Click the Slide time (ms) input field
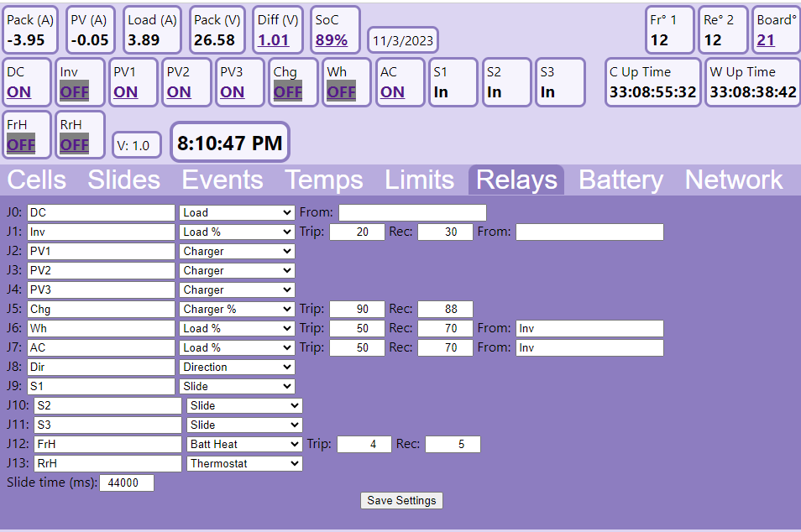This screenshot has width=801, height=532. click(127, 482)
